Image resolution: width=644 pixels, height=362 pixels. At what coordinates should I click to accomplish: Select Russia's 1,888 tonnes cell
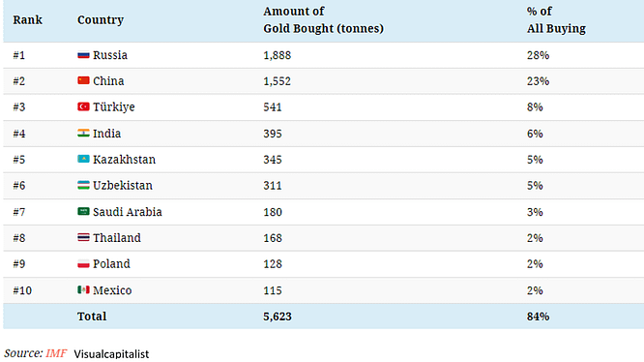[278, 55]
